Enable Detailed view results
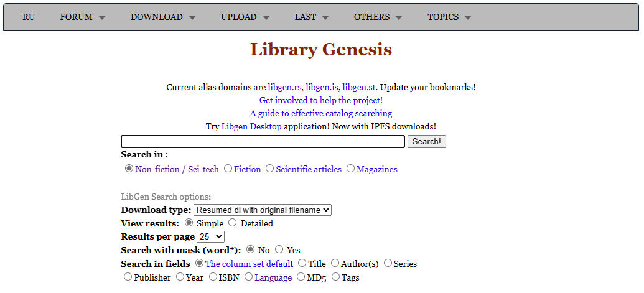The height and width of the screenshot is (293, 644). 233,223
